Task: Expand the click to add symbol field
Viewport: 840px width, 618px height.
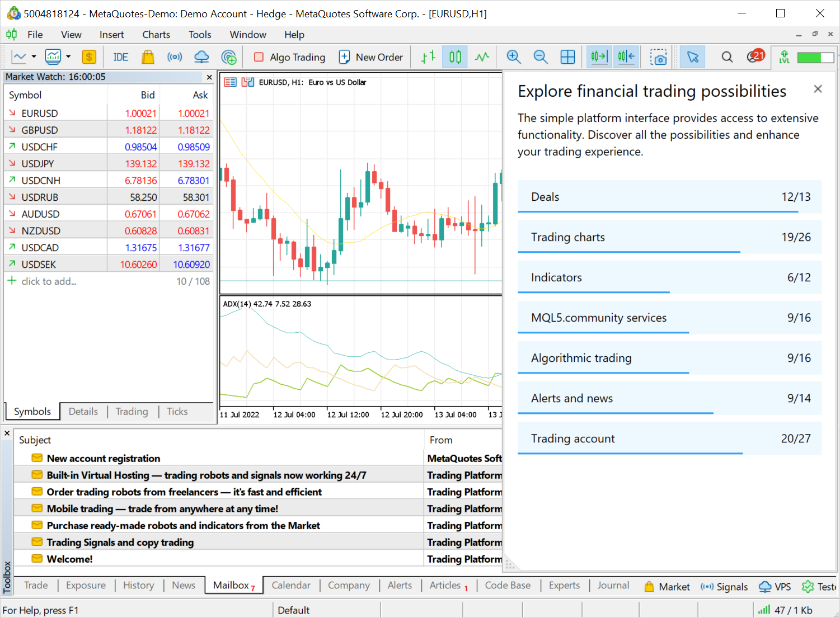Action: [x=49, y=281]
